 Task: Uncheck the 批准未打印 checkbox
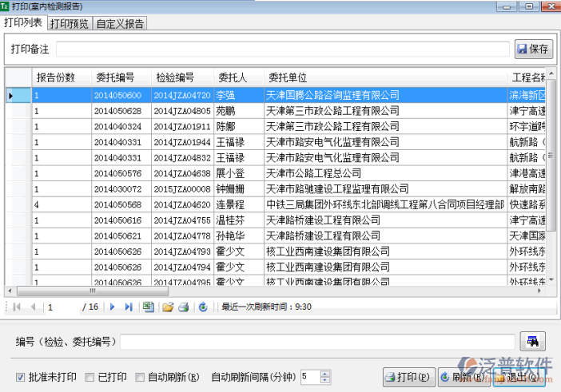pyautogui.click(x=21, y=377)
